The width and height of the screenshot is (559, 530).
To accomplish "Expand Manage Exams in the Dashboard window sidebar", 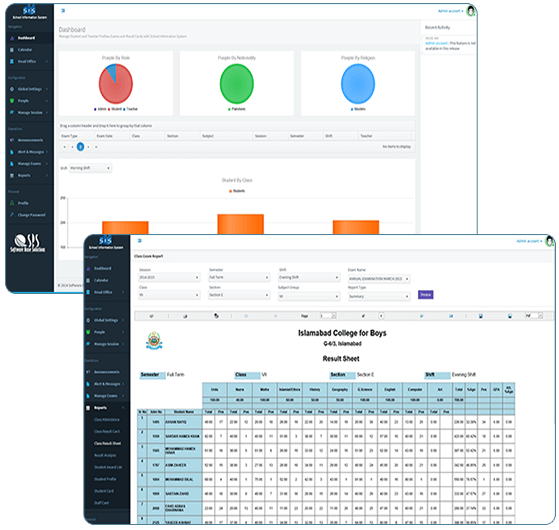I will pyautogui.click(x=29, y=164).
